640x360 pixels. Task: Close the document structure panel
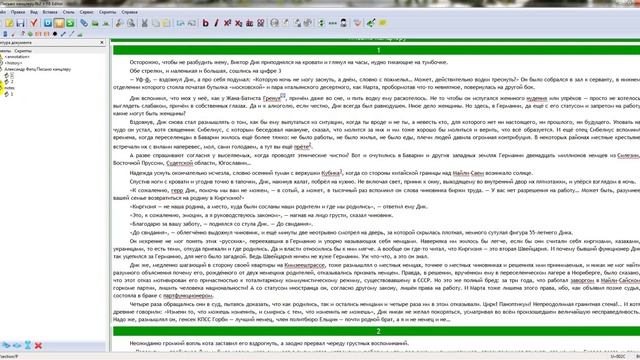click(102, 42)
